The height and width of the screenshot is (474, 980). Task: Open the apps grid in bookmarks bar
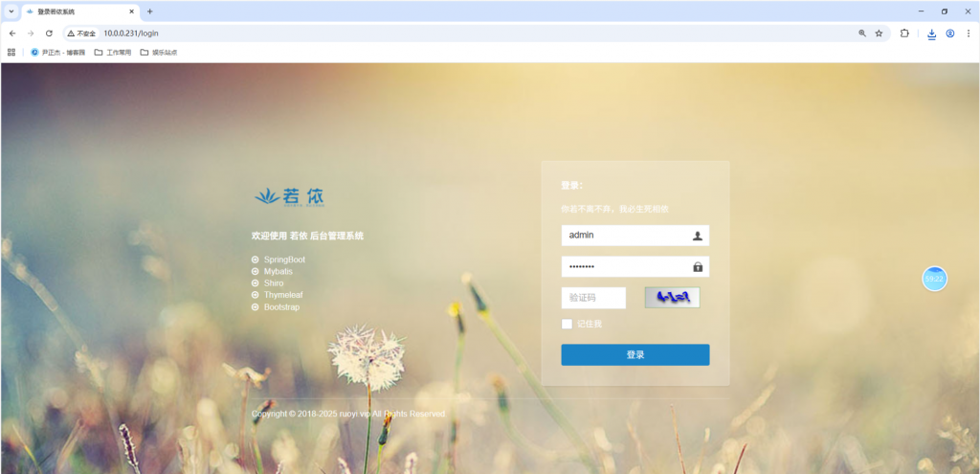pos(11,53)
